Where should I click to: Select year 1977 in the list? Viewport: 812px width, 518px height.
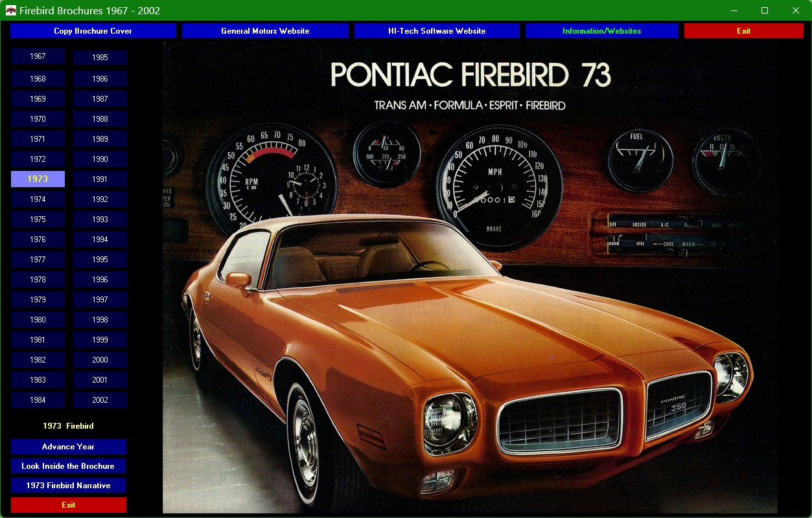(38, 260)
